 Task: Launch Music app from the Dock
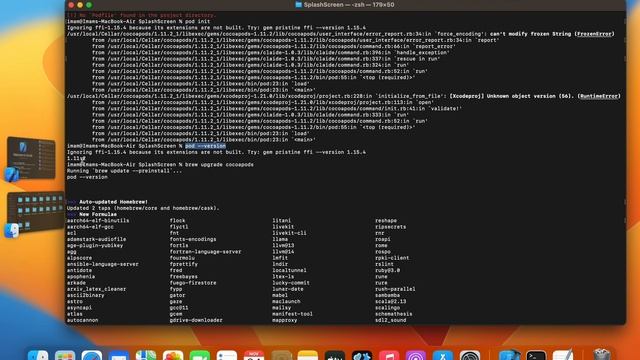(x=389, y=354)
